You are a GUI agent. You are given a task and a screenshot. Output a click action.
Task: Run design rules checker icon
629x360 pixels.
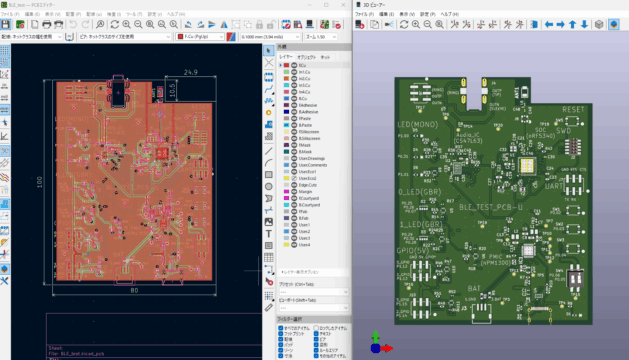coord(337,24)
